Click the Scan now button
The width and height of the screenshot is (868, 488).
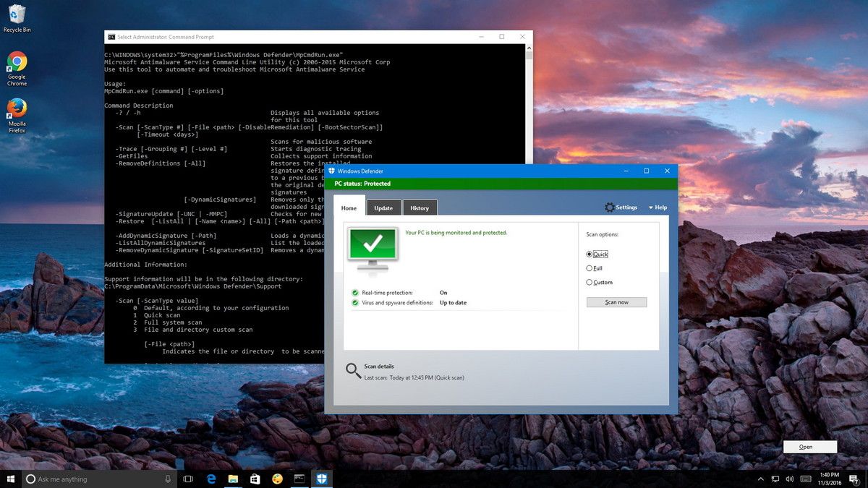click(616, 302)
